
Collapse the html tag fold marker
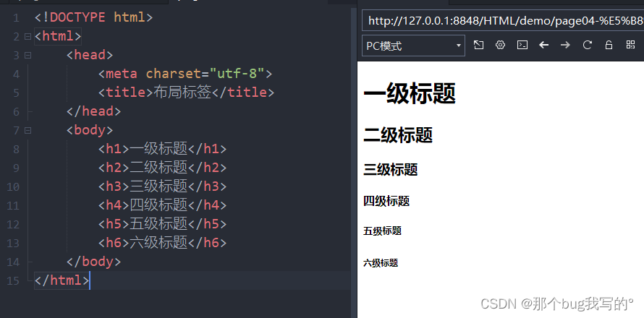27,37
